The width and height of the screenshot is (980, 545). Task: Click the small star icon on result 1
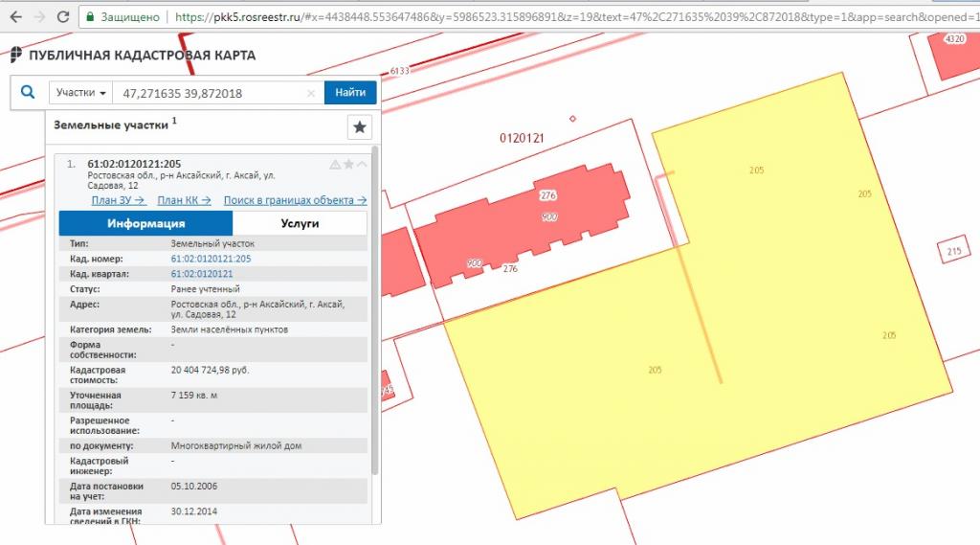[348, 164]
